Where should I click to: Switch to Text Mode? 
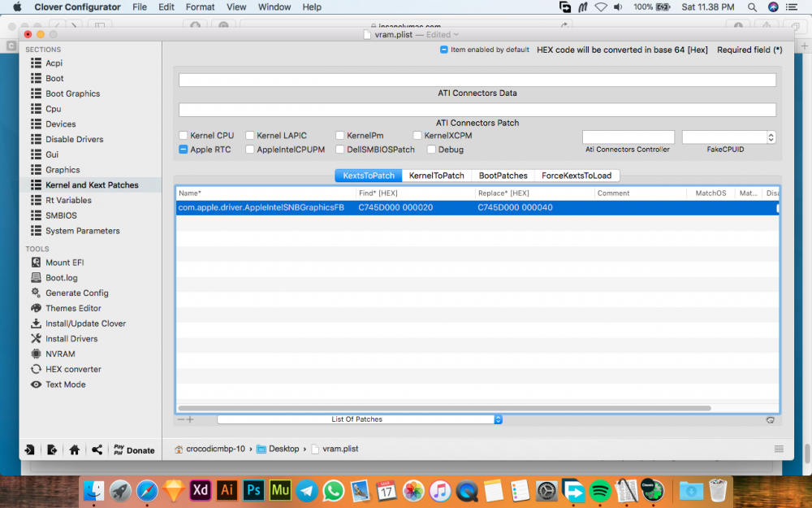[65, 384]
